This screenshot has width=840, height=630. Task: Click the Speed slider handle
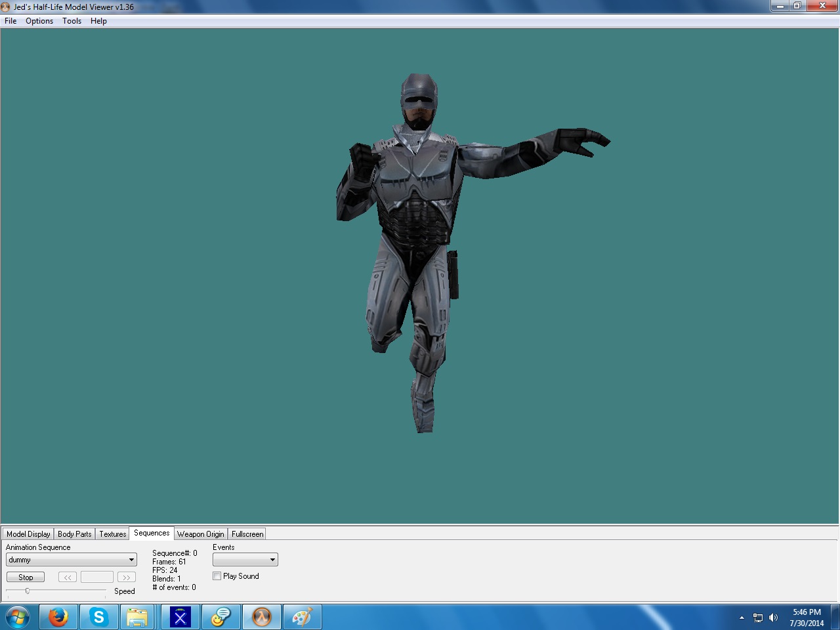[x=28, y=591]
